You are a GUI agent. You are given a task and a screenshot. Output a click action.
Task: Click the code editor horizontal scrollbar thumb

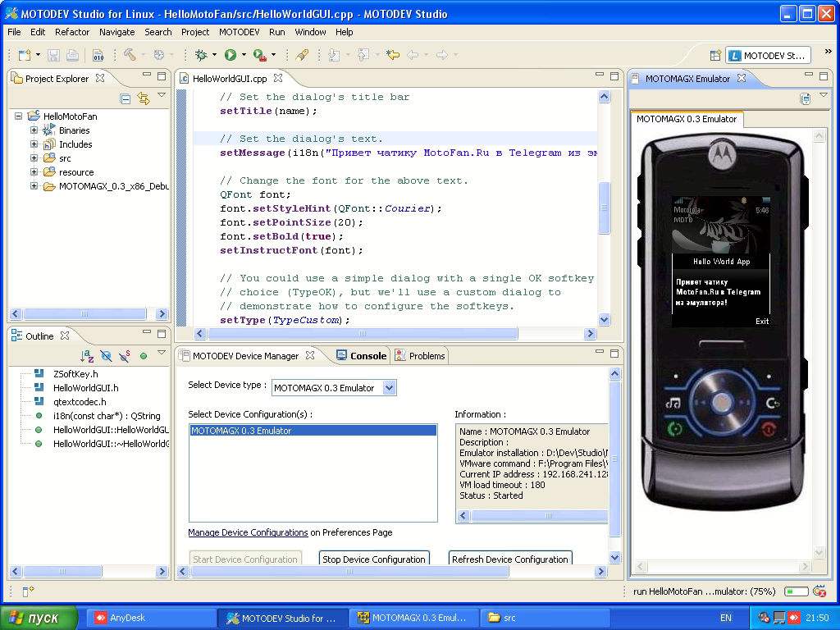pos(363,333)
